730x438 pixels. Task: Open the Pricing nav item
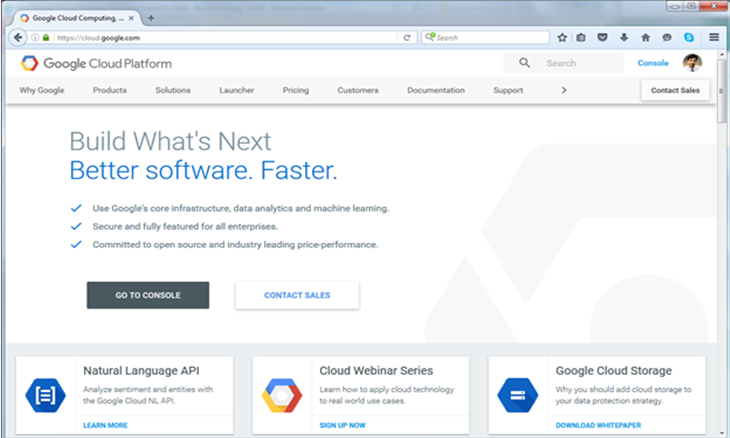[296, 90]
